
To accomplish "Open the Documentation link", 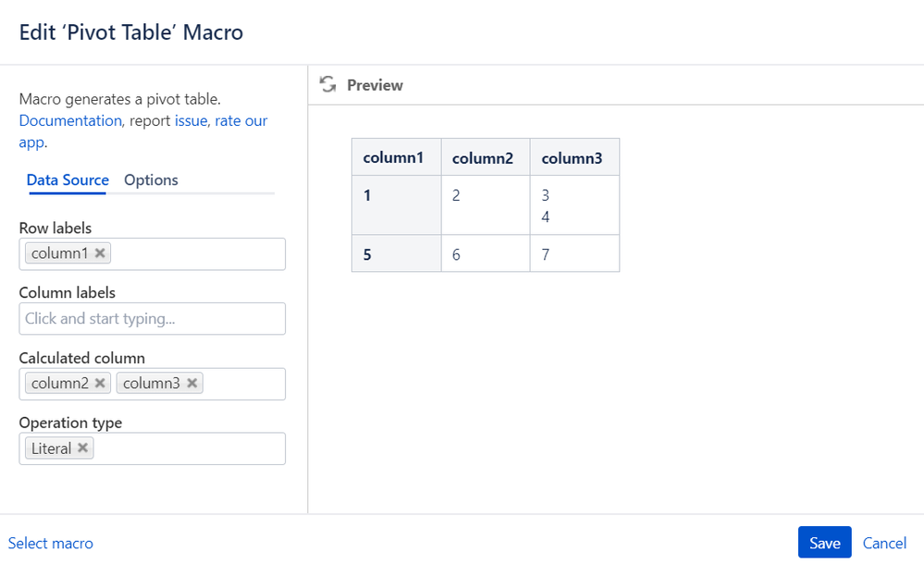I will pos(70,121).
